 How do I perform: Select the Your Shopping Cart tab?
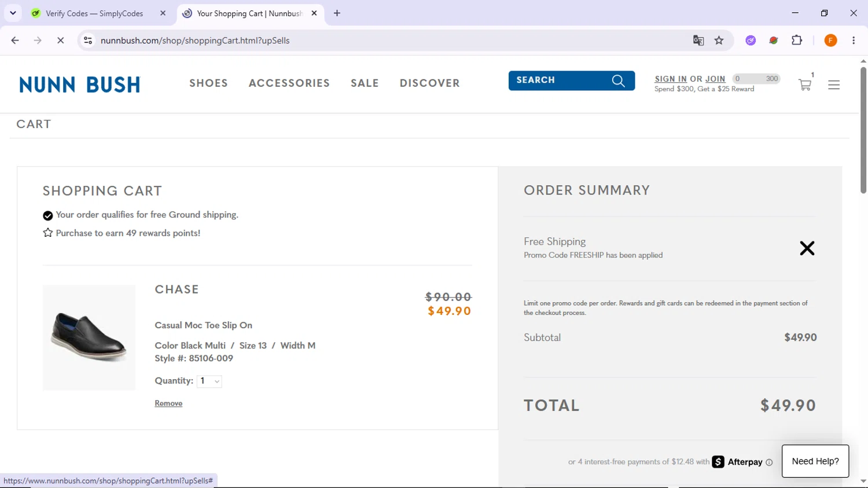(x=250, y=13)
